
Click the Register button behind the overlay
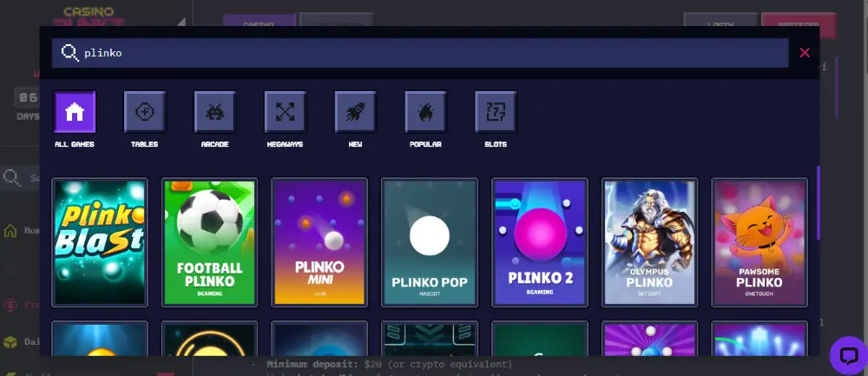point(799,20)
